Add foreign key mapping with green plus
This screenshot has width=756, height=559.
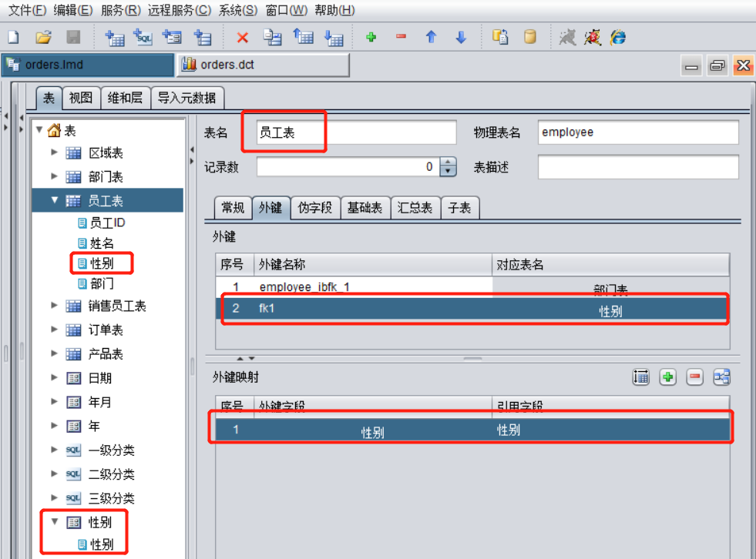pyautogui.click(x=668, y=377)
